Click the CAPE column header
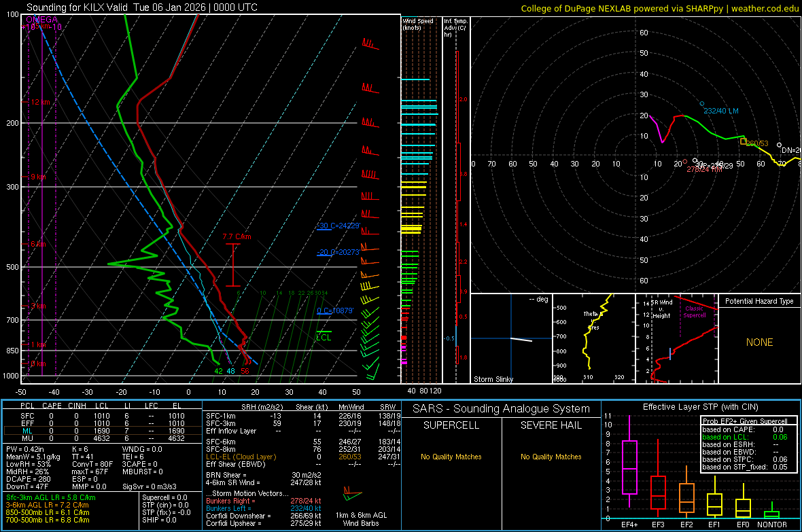Image resolution: width=802 pixels, height=532 pixels. click(52, 406)
